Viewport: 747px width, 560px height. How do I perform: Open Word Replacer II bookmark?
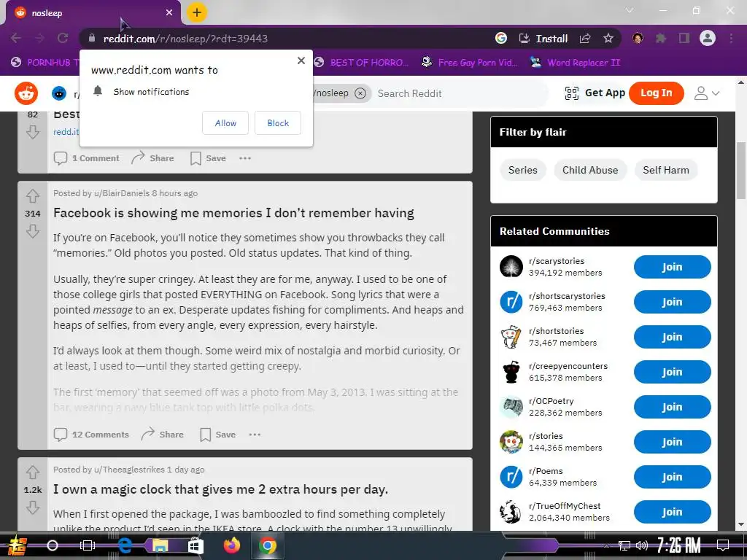[576, 63]
